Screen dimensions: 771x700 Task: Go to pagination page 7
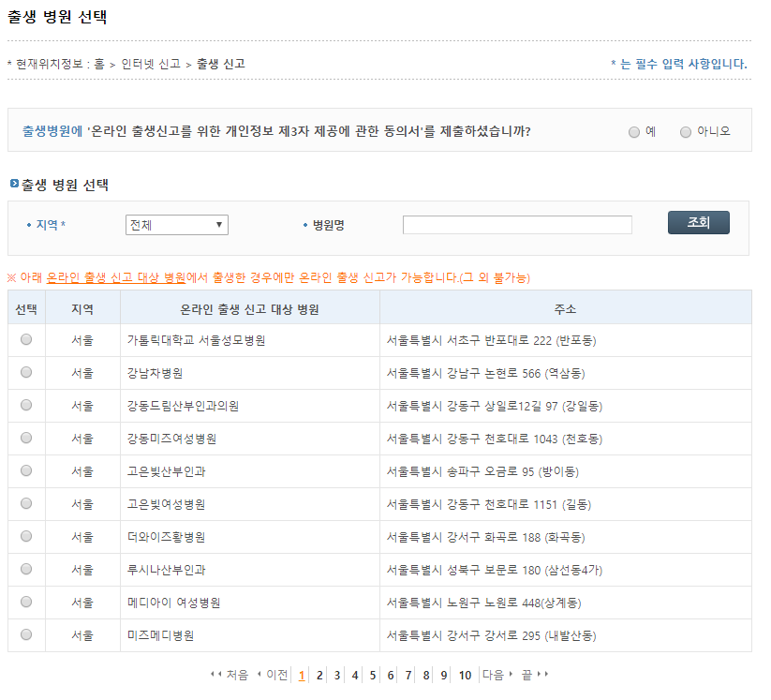pyautogui.click(x=408, y=675)
